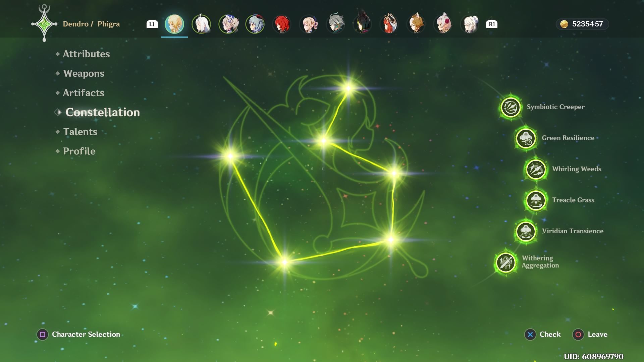Viewport: 644px width, 362px height.
Task: Open the Profile page
Action: [x=79, y=151]
